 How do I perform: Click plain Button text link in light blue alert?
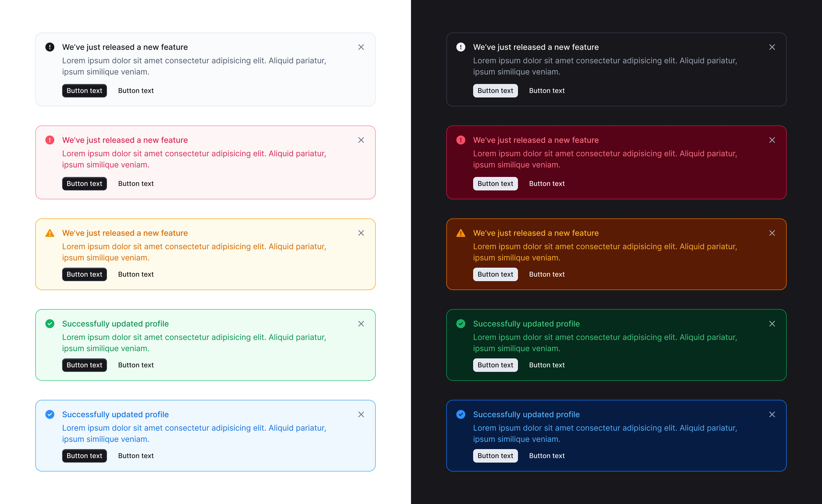(136, 456)
